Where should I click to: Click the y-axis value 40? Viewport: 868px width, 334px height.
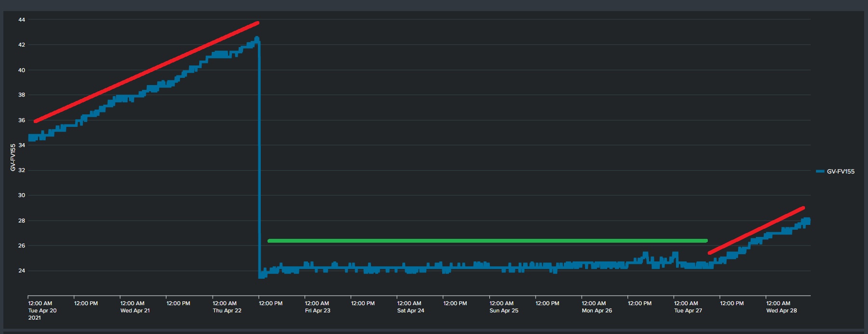click(x=22, y=70)
